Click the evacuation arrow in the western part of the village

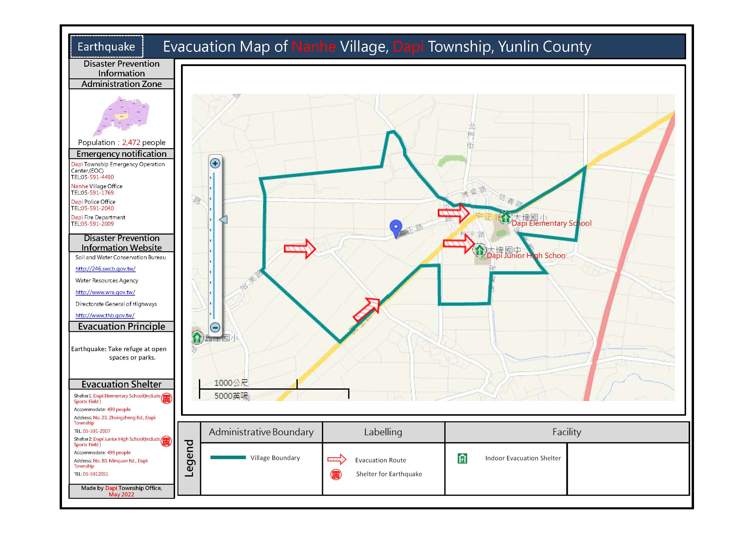coord(300,249)
